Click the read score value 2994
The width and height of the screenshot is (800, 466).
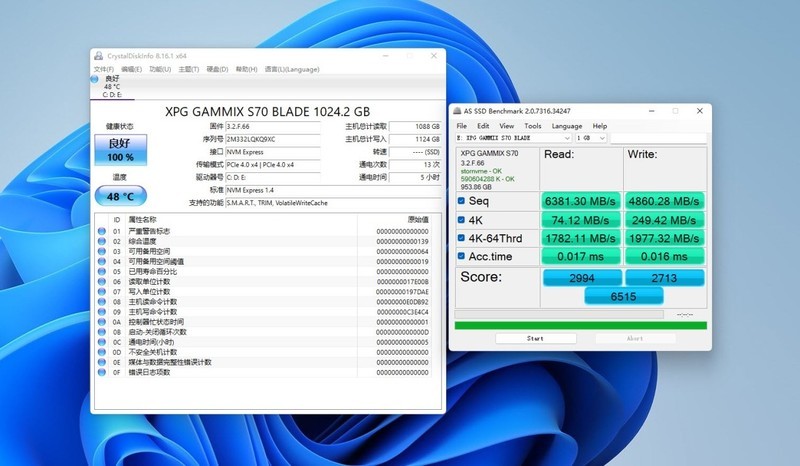click(x=582, y=278)
